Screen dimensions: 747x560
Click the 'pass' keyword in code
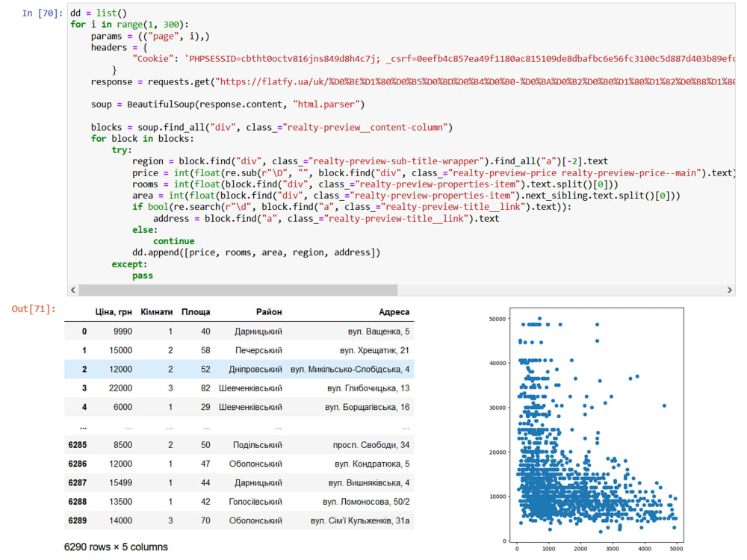[x=143, y=276]
